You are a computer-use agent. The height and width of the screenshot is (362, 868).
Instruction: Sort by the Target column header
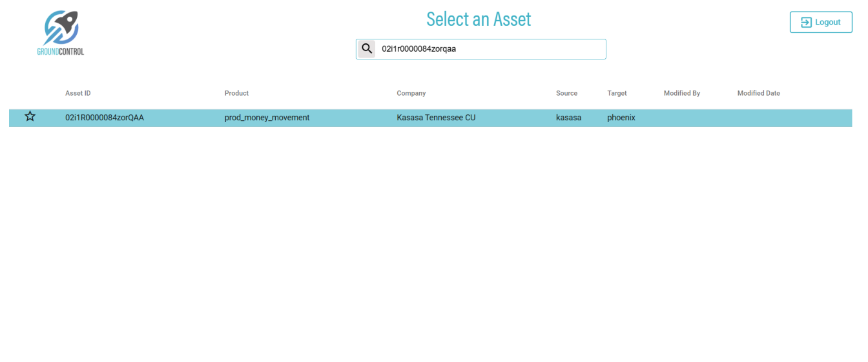click(x=617, y=93)
